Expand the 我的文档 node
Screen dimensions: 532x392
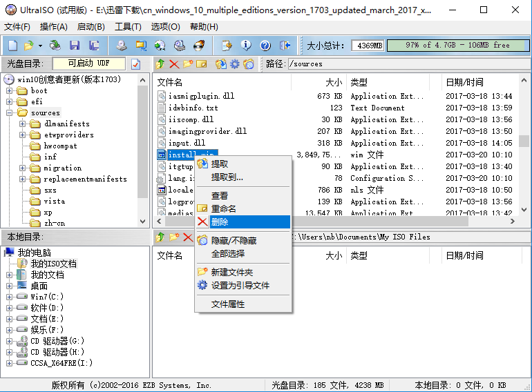(9, 275)
